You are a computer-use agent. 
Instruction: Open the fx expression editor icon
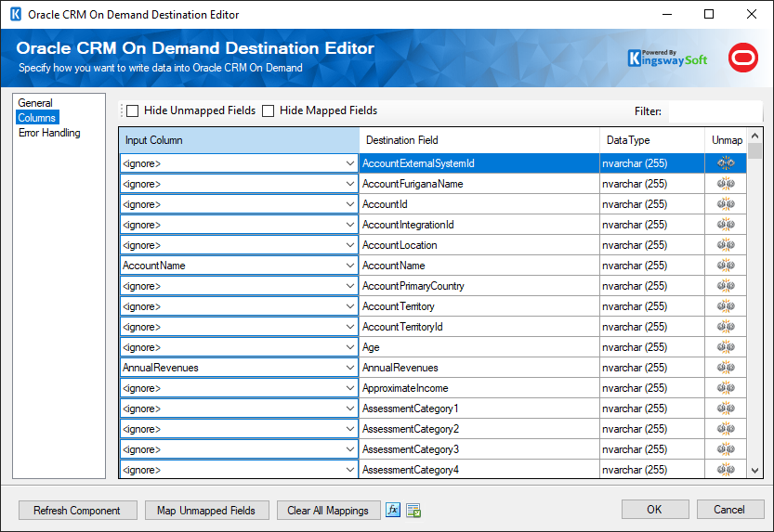point(393,511)
